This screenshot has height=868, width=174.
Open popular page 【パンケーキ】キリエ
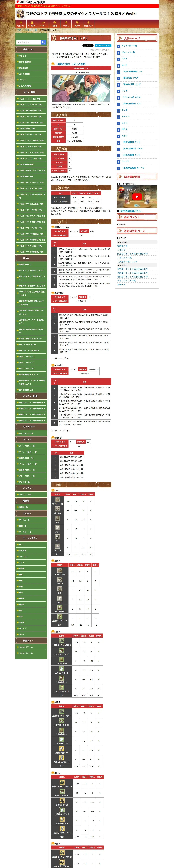(x=131, y=97)
